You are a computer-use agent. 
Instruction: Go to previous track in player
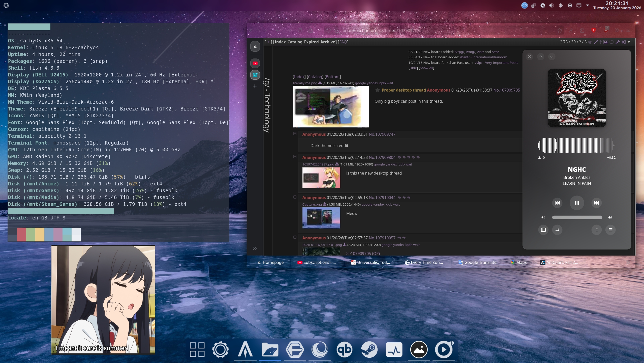pos(557,203)
